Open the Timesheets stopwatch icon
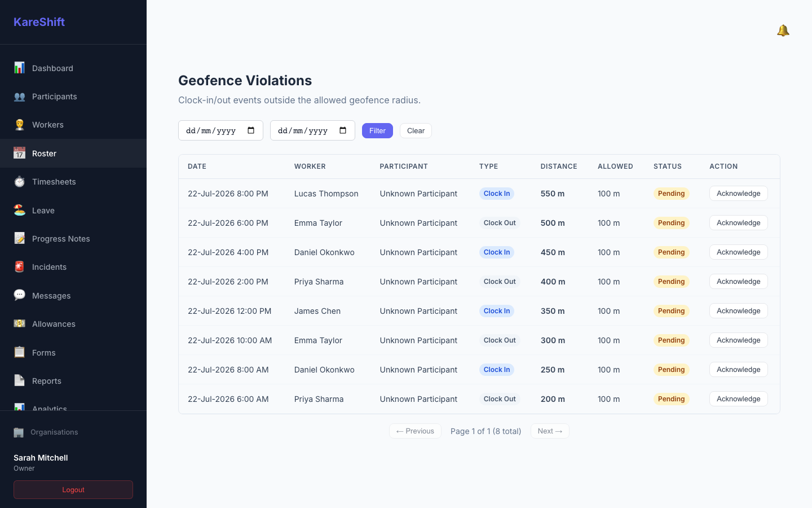Screen dimensions: 812x508 19,182
